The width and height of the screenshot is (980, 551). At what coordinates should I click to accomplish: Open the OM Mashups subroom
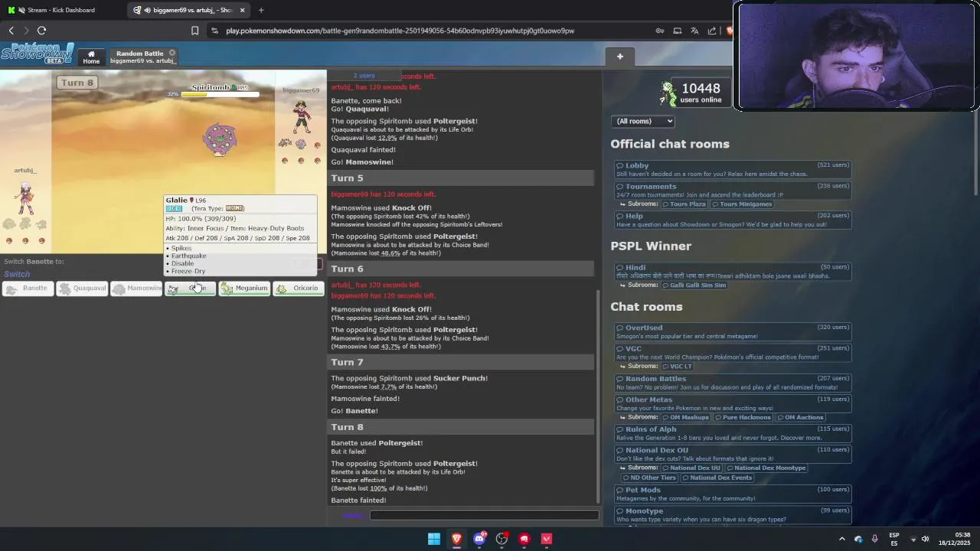685,418
